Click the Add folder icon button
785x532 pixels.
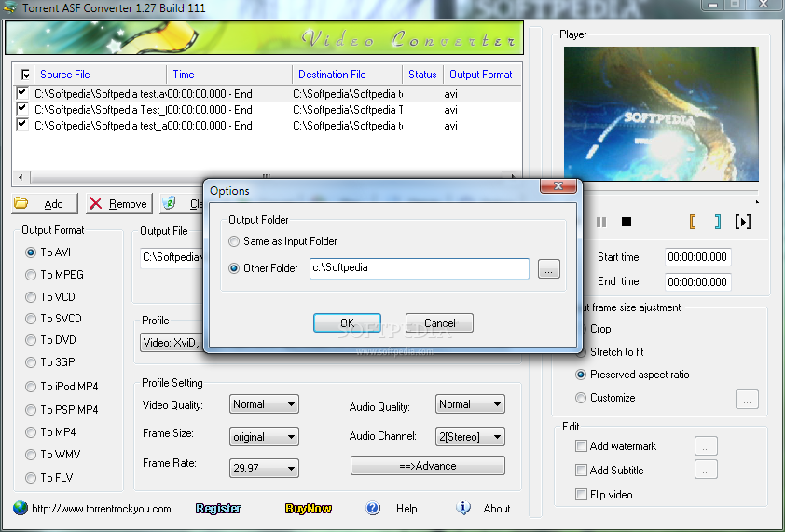pos(45,204)
